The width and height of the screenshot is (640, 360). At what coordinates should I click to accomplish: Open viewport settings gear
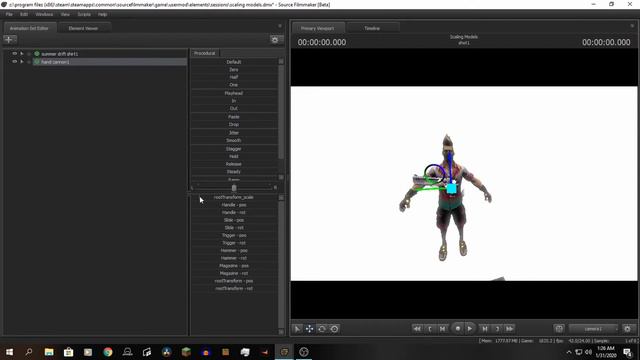point(627,329)
